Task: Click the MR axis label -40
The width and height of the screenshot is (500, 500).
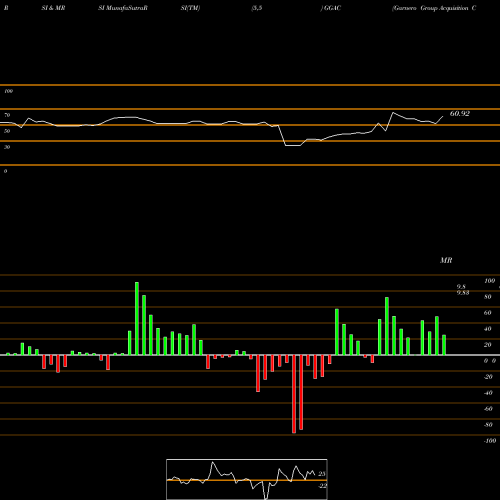Action: (488, 393)
